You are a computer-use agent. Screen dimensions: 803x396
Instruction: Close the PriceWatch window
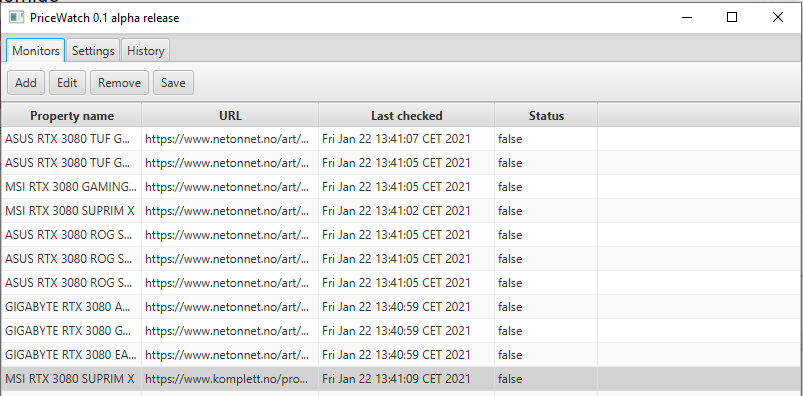click(x=777, y=17)
